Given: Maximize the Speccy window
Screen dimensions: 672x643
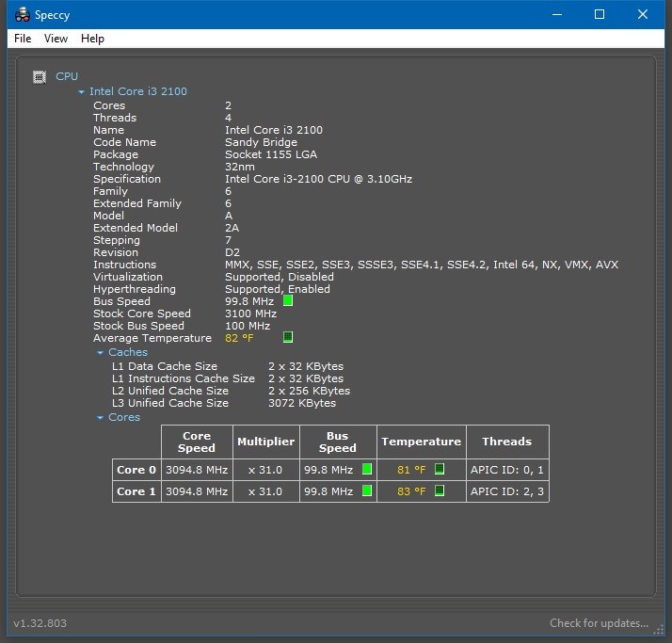Looking at the screenshot, I should [600, 14].
